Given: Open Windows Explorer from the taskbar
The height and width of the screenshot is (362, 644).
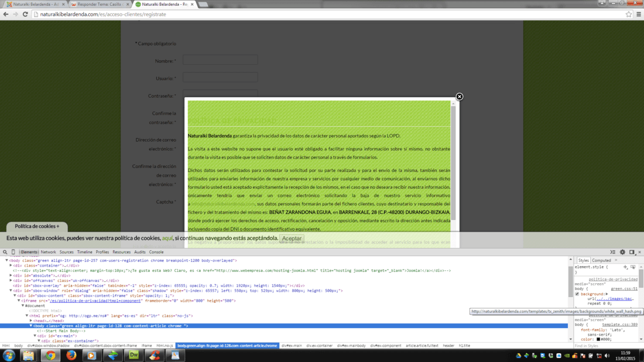Looking at the screenshot, I should (28, 356).
